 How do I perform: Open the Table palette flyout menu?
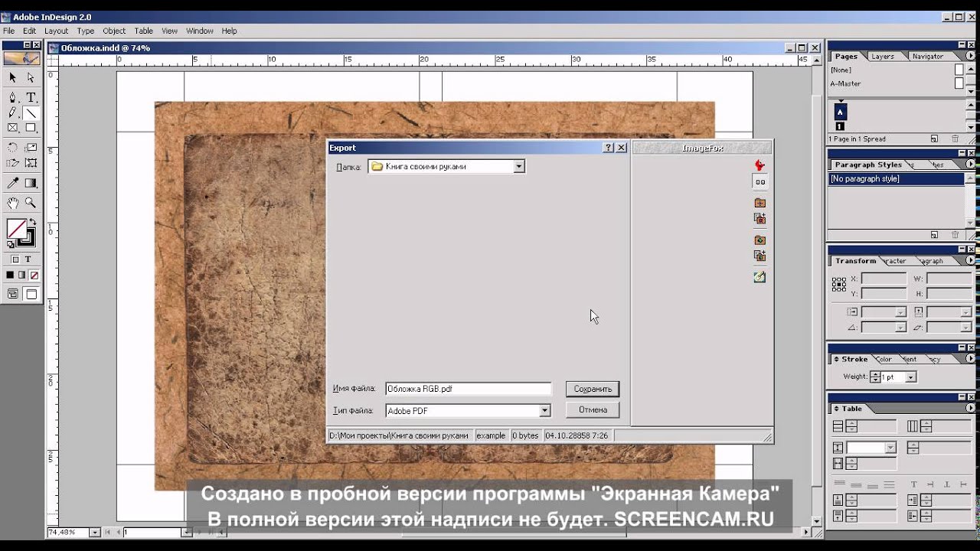click(970, 409)
